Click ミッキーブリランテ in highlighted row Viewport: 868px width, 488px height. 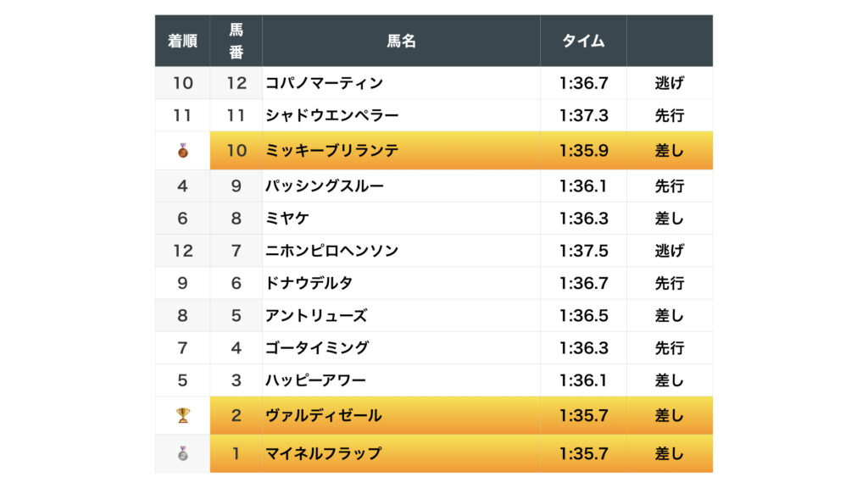(x=332, y=151)
